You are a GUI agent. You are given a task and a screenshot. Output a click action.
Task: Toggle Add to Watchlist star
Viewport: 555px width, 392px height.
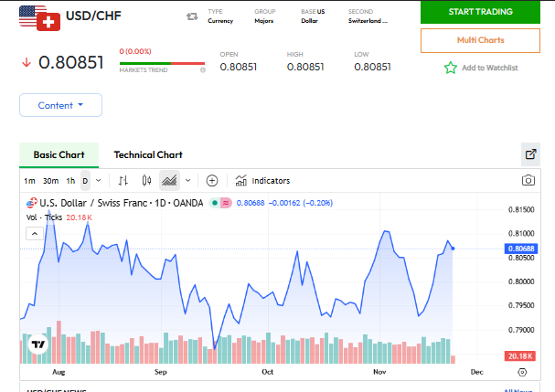click(x=450, y=68)
